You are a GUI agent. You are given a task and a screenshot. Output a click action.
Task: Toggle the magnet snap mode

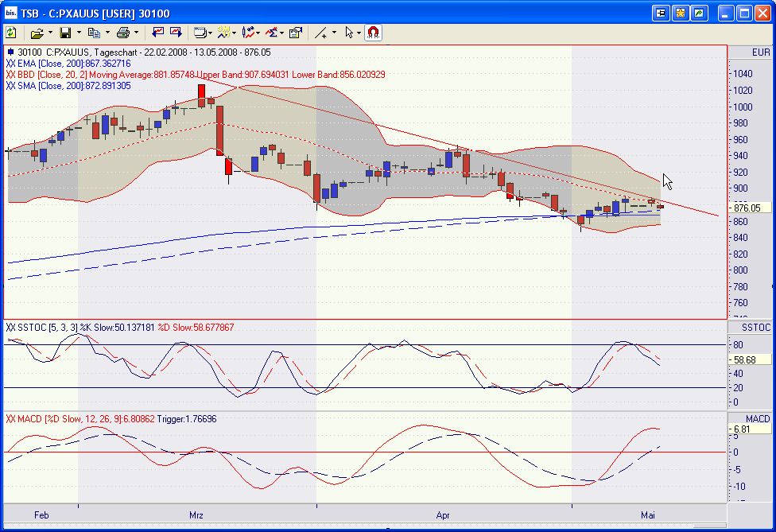click(373, 33)
